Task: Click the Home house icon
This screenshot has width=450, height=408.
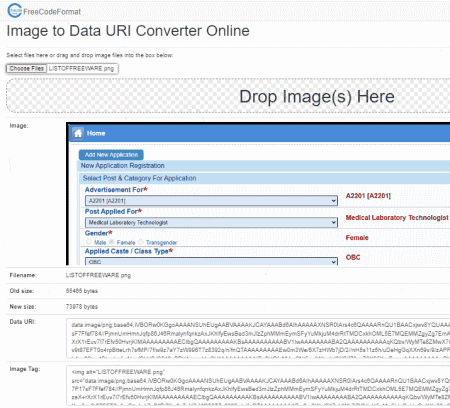Action: pos(78,133)
